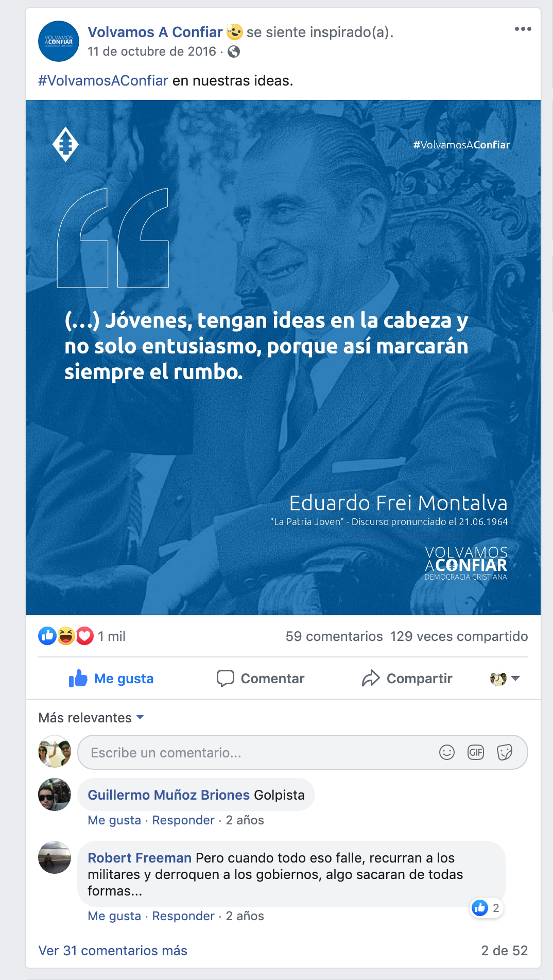Open the emoji picker in comment box
Image resolution: width=553 pixels, height=980 pixels.
(447, 753)
